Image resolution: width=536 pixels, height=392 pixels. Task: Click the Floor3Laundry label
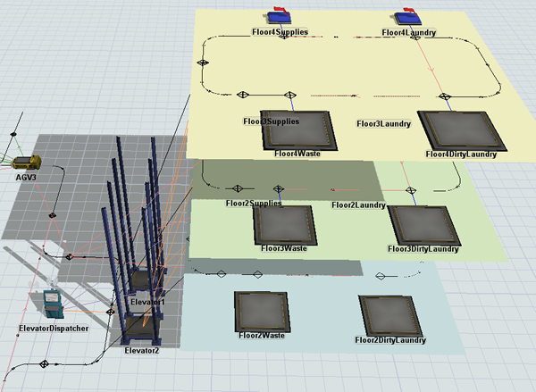[x=383, y=123]
